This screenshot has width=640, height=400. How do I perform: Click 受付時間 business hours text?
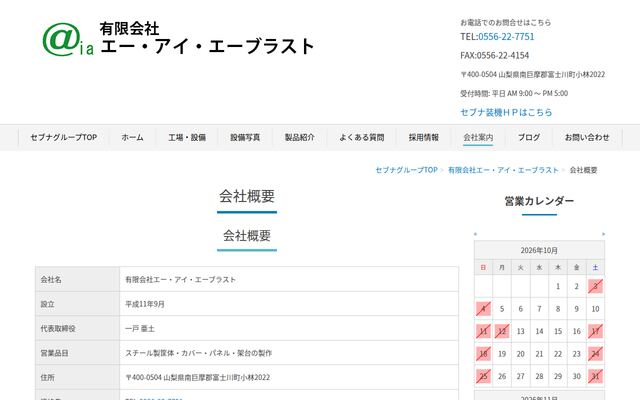click(514, 93)
